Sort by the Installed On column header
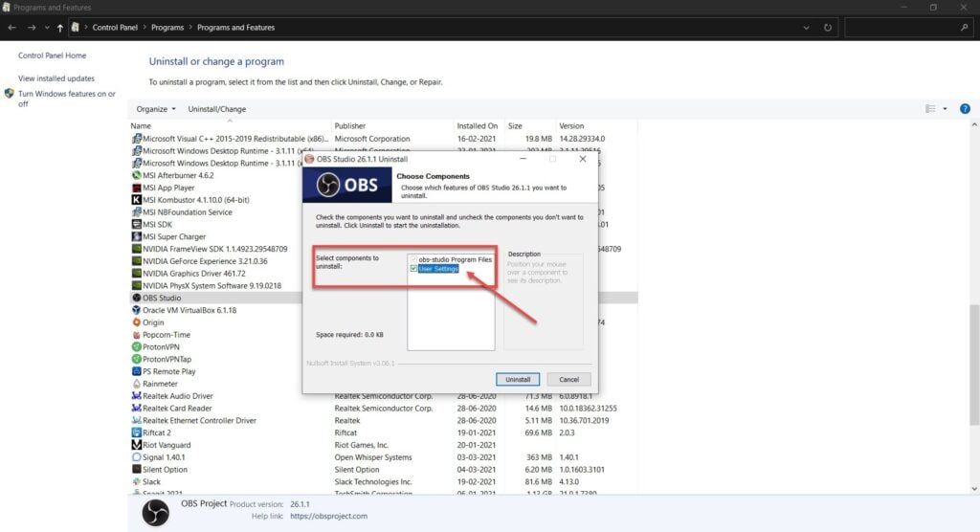 pyautogui.click(x=479, y=125)
